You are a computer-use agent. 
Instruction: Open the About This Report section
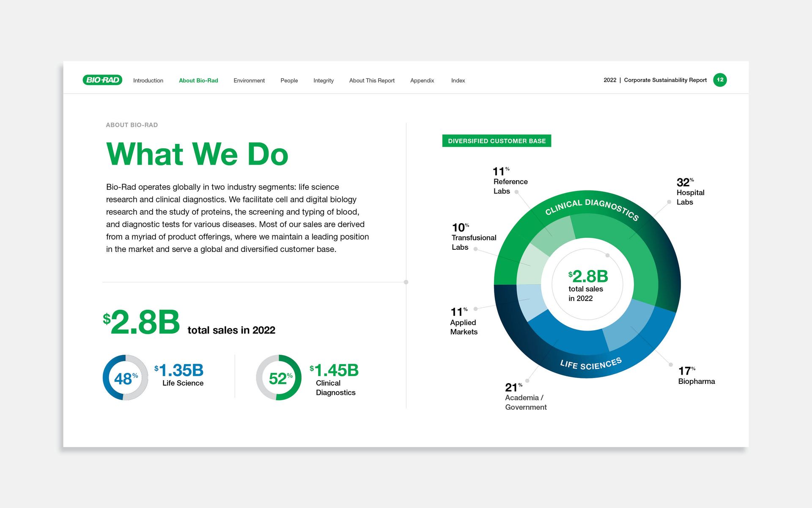point(372,80)
